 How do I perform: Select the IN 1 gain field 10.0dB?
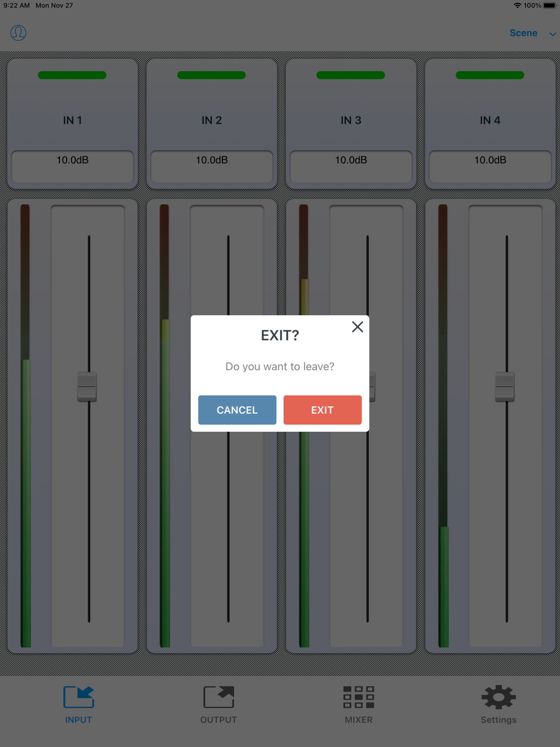point(73,167)
